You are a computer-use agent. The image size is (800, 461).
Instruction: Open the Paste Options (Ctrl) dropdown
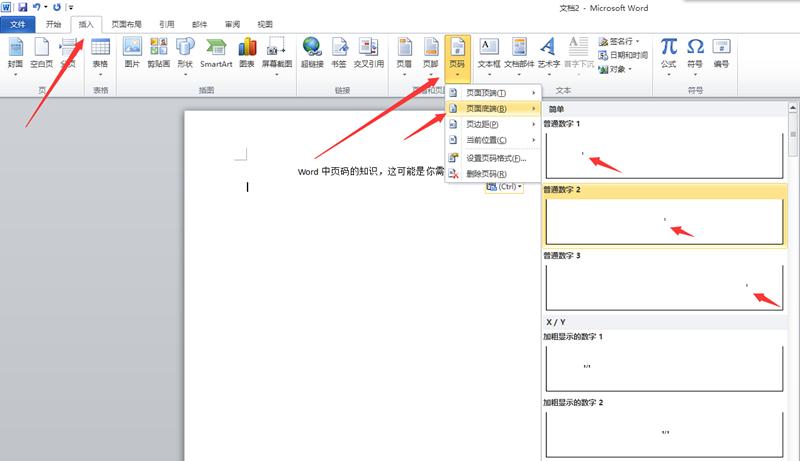(x=504, y=187)
